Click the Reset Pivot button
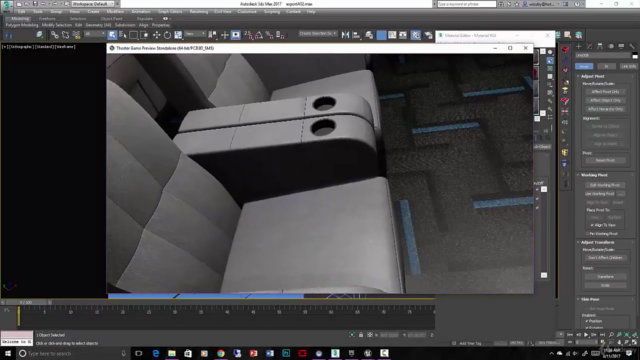 point(605,160)
